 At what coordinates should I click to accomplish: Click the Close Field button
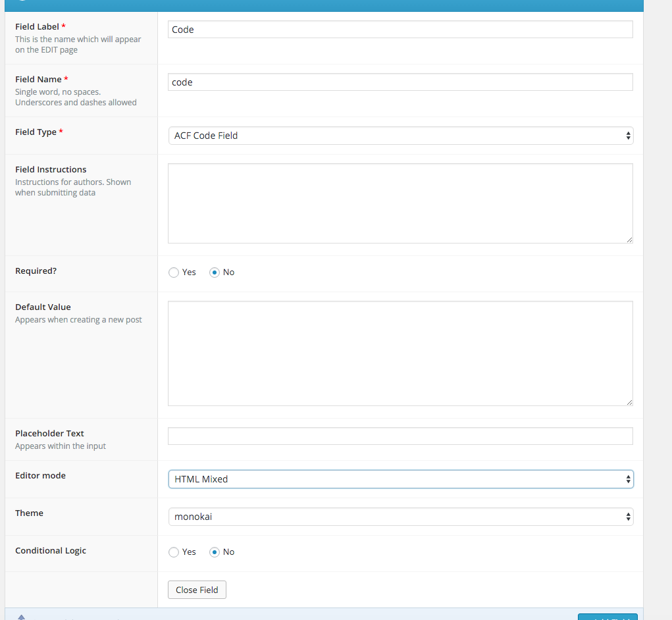197,590
